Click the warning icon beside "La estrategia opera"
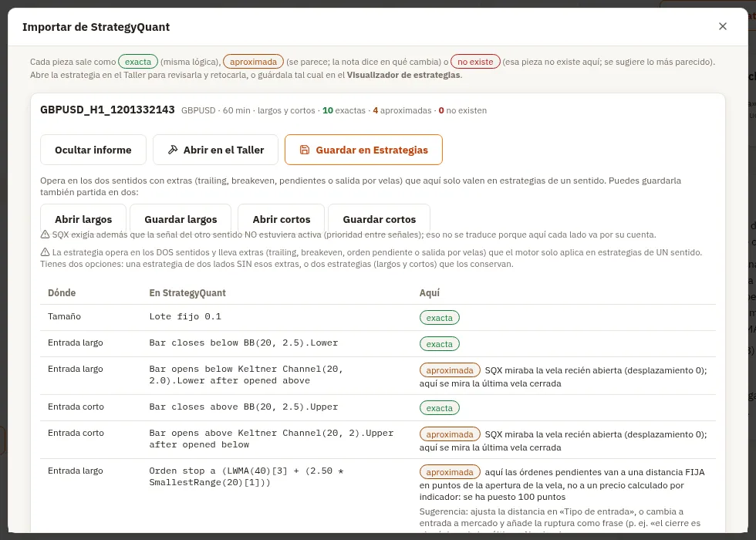This screenshot has width=756, height=540. coord(45,252)
